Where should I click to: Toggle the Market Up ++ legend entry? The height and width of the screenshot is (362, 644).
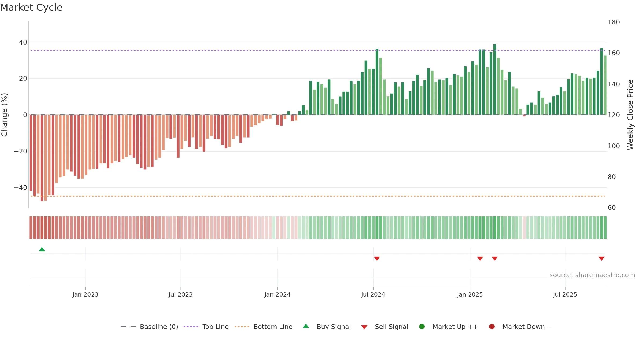tap(448, 327)
